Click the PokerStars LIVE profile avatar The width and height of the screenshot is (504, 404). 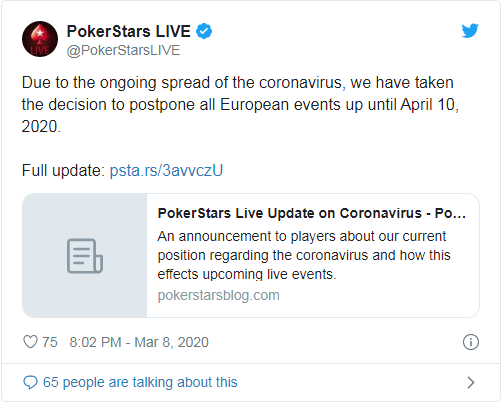tap(40, 39)
